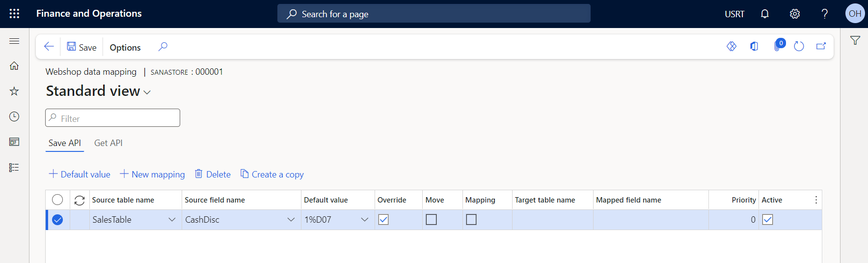The image size is (868, 263).
Task: Click Create a copy
Action: click(272, 175)
